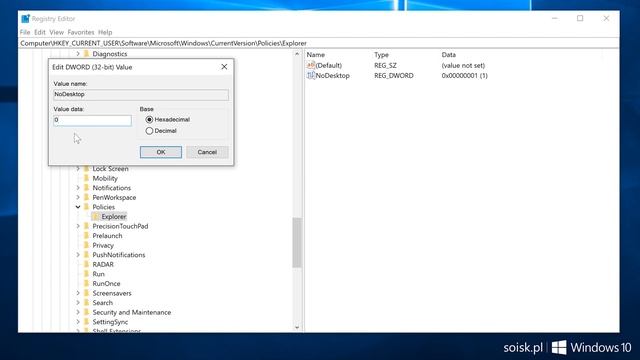Click the Prelaunch folder icon
Image resolution: width=640 pixels, height=360 pixels.
[87, 236]
